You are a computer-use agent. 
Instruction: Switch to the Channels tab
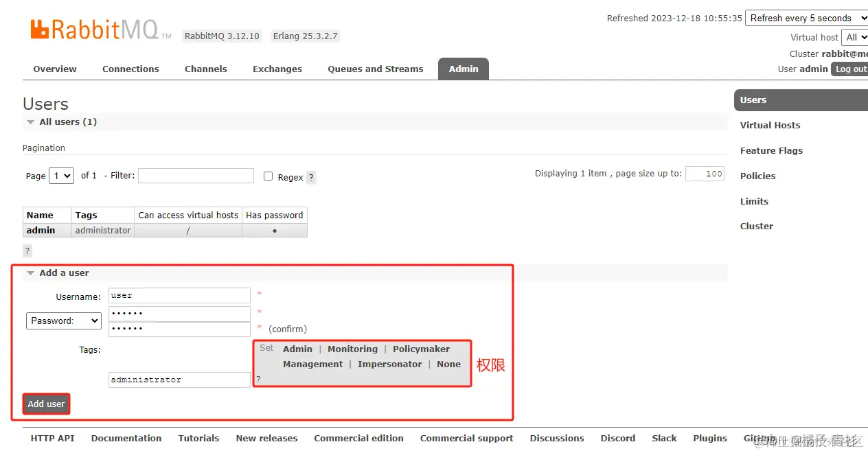[206, 69]
